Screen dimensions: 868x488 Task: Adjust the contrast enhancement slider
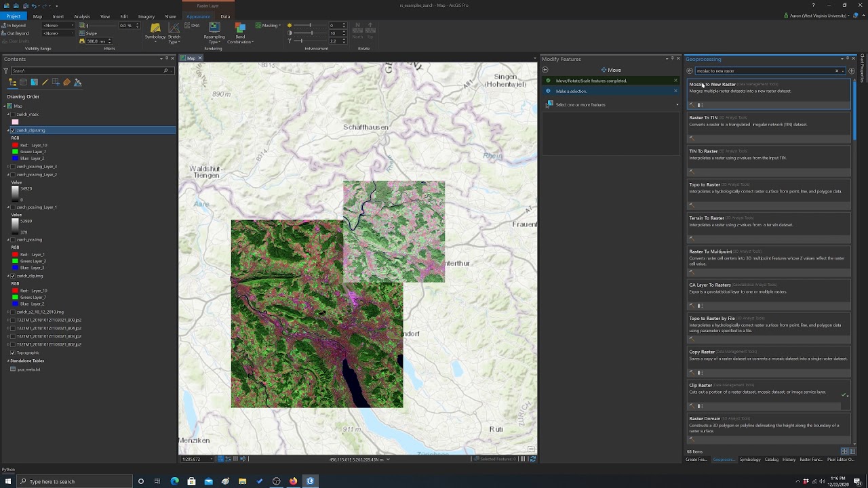tap(311, 33)
